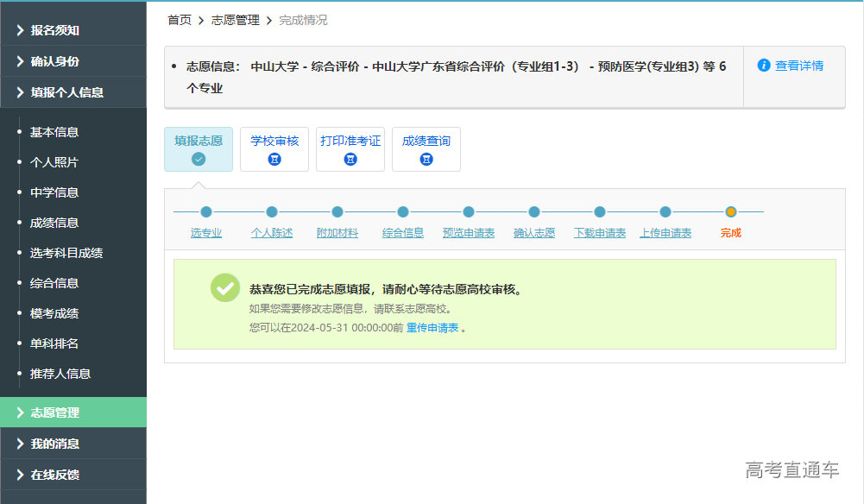Screen dimensions: 864x504
Task: Click the info icon beside 查看详情
Action: (764, 66)
